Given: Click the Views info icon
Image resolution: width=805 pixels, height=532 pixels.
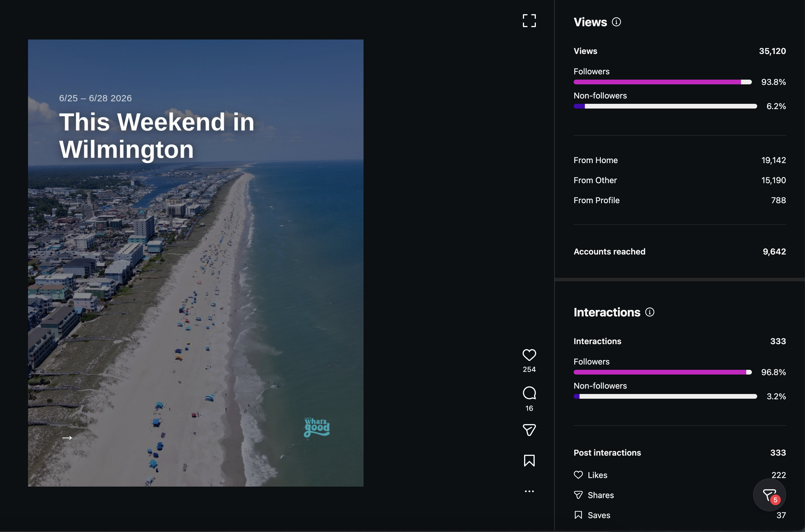Looking at the screenshot, I should click(616, 22).
